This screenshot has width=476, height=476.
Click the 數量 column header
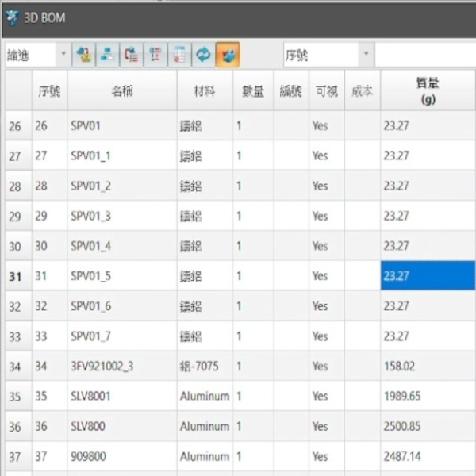253,90
